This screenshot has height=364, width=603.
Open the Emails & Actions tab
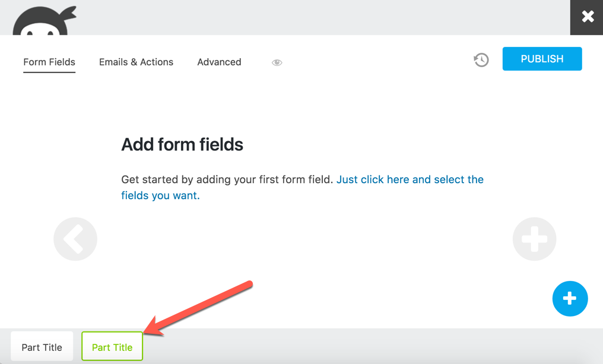tap(136, 62)
